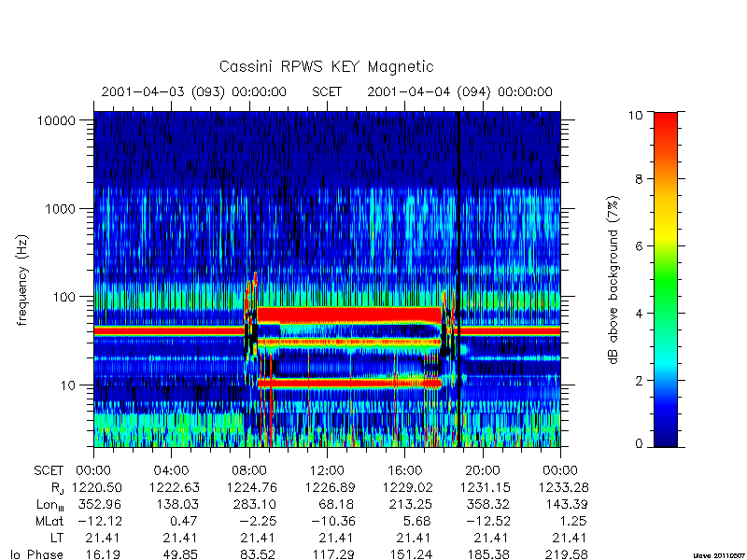The height and width of the screenshot is (560, 747).
Task: Click the longitude value 283.10
Action: click(x=255, y=504)
